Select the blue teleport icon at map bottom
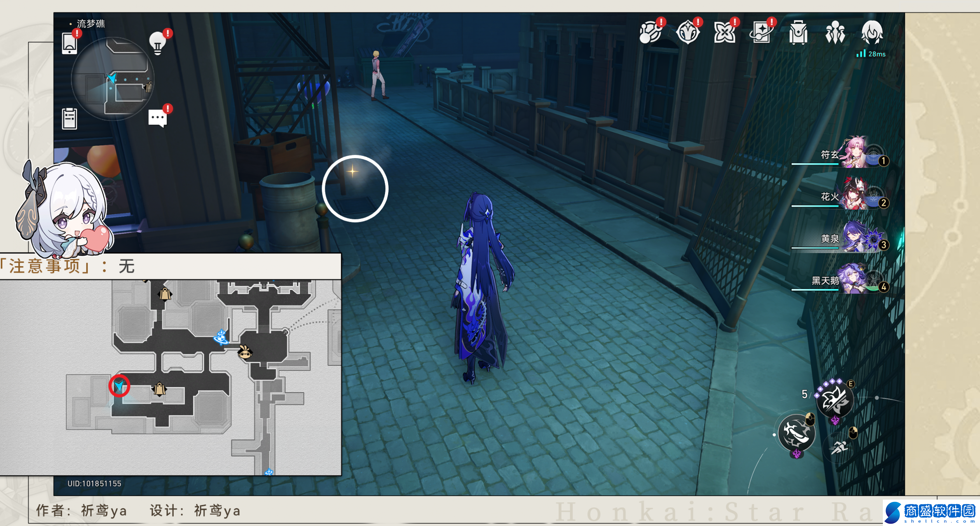Viewport: 980px width, 526px height. click(x=269, y=472)
